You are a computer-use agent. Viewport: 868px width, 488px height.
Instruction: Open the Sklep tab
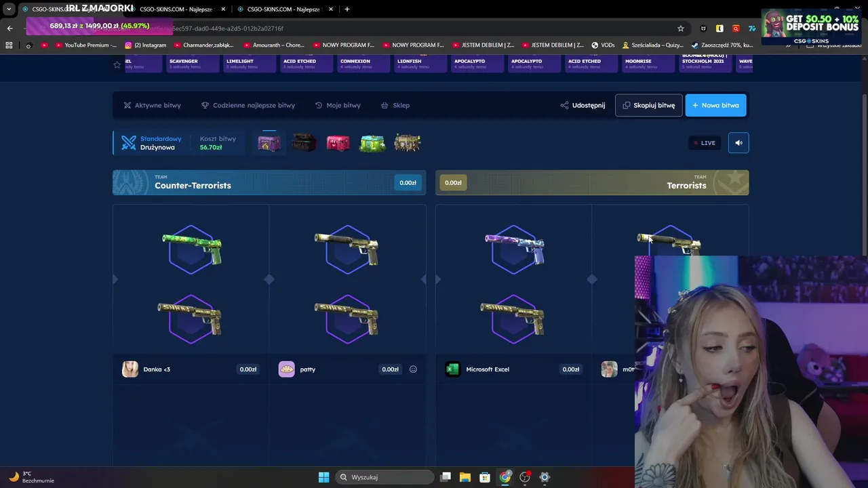pos(395,105)
